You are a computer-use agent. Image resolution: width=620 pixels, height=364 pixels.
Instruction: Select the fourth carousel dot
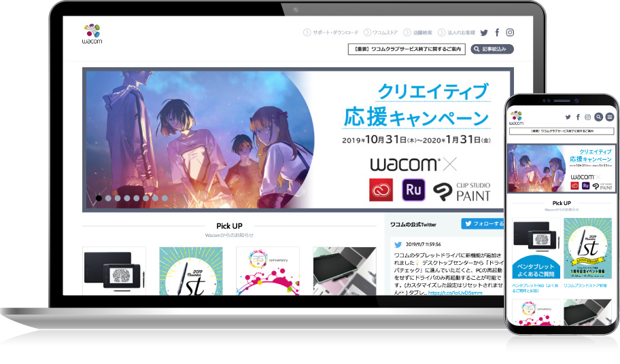pyautogui.click(x=127, y=198)
